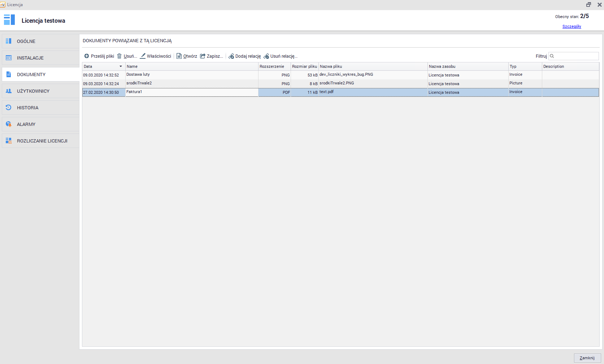Screen dimensions: 604x364
Task: Click into the Filtruj search field
Action: click(576, 56)
